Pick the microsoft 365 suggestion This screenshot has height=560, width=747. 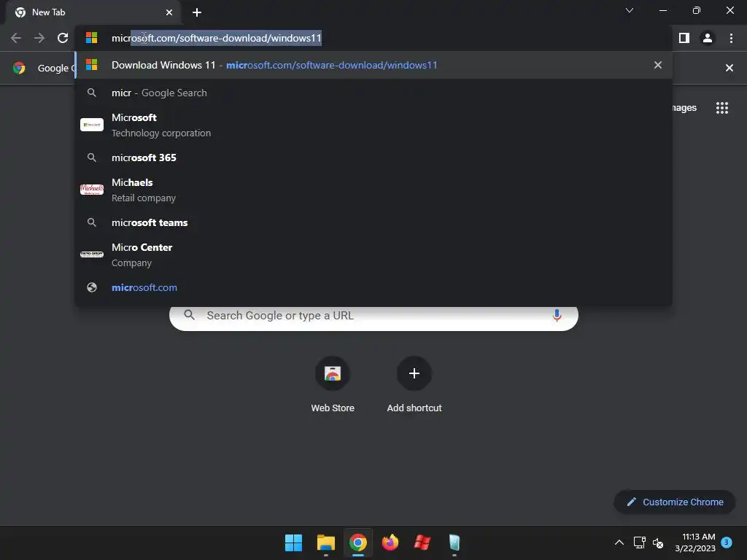[x=374, y=157]
